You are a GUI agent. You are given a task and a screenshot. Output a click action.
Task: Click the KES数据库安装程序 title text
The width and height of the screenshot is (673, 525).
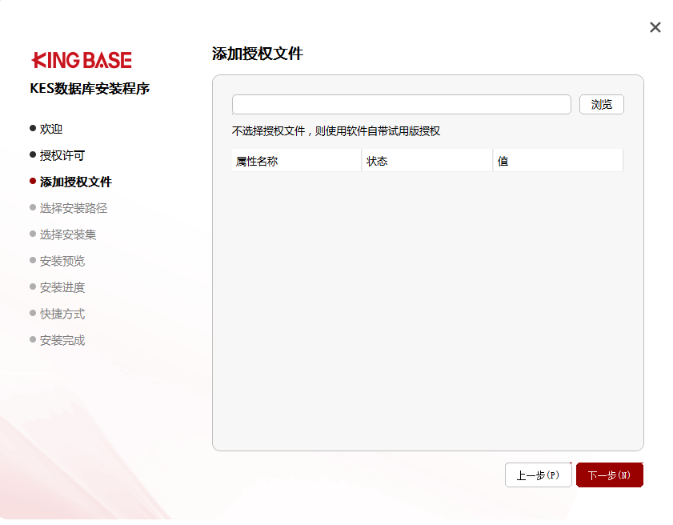click(89, 88)
